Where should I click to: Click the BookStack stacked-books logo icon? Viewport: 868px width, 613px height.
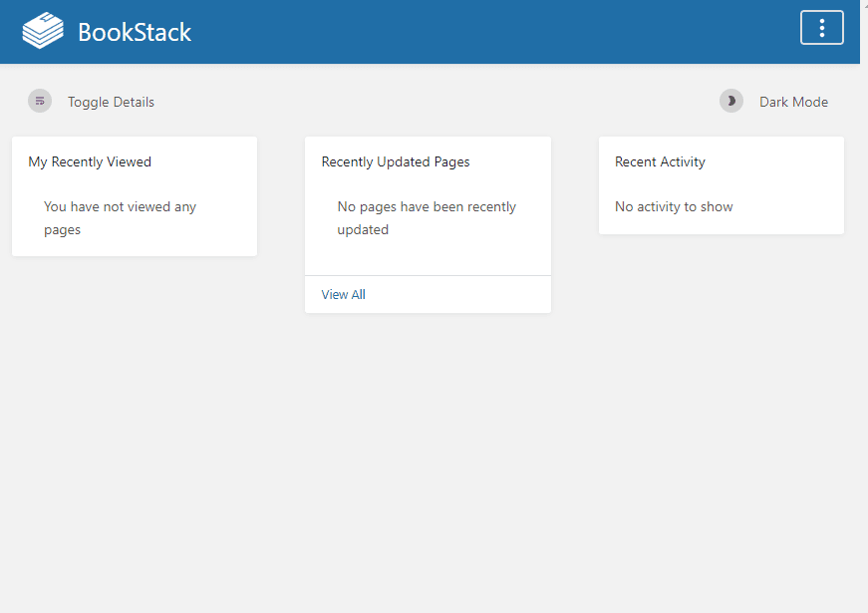point(43,31)
